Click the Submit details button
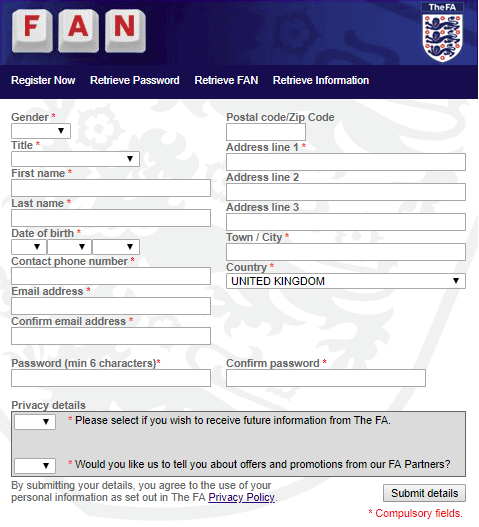This screenshot has width=479, height=527. [x=425, y=493]
